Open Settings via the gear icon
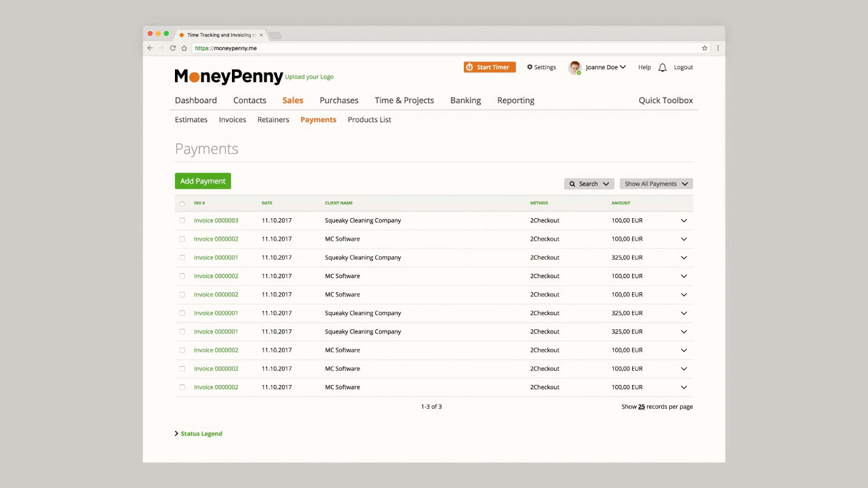The width and height of the screenshot is (868, 488). 541,67
